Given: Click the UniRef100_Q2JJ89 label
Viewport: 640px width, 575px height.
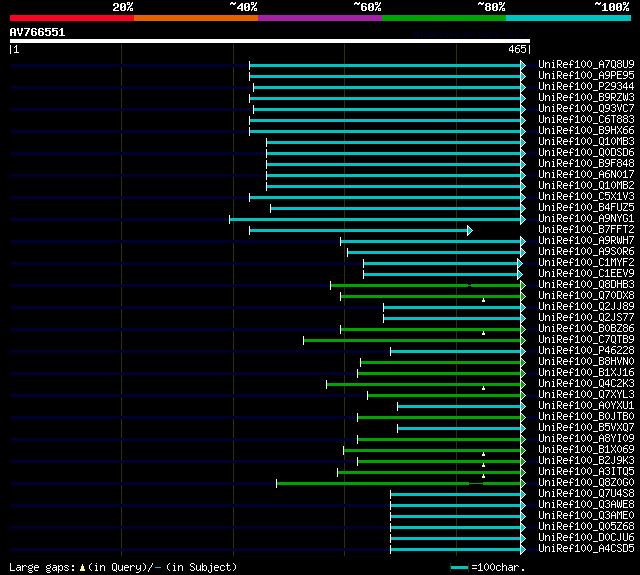Looking at the screenshot, I should pyautogui.click(x=586, y=307).
